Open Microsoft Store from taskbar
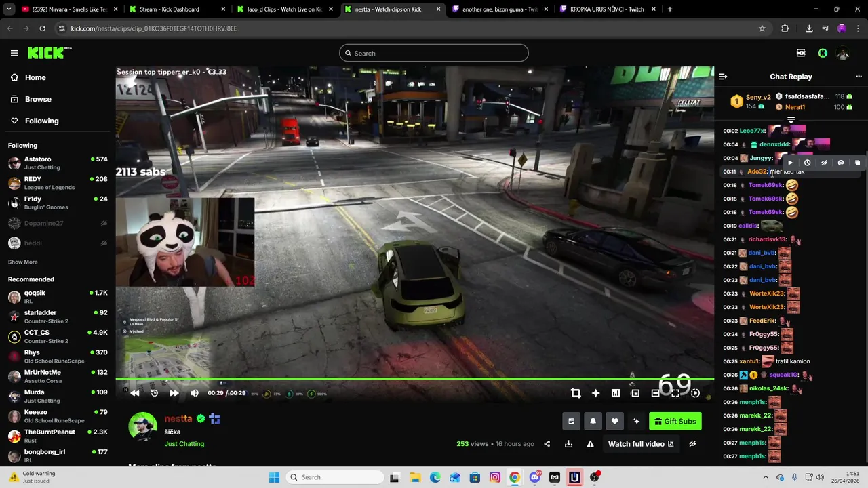The width and height of the screenshot is (868, 488). (x=475, y=477)
